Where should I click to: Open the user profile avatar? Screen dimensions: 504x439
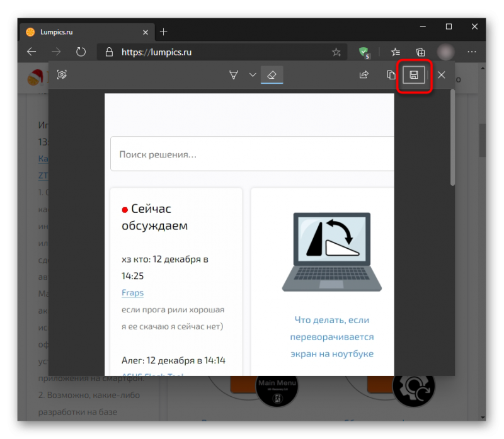(x=446, y=52)
